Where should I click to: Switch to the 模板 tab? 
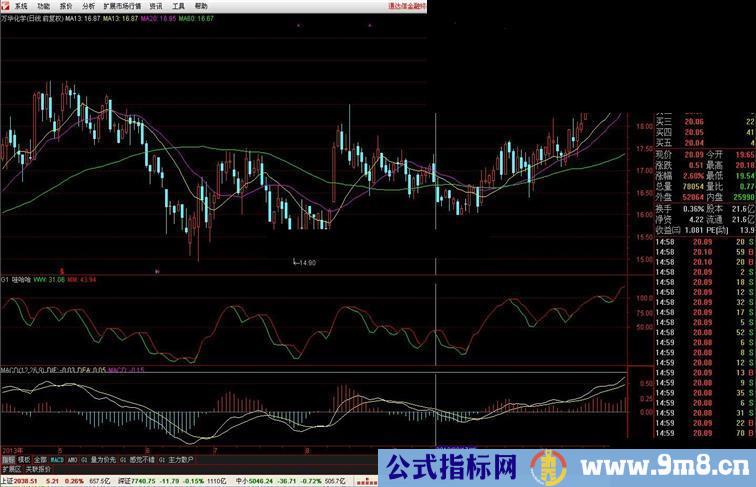click(23, 459)
